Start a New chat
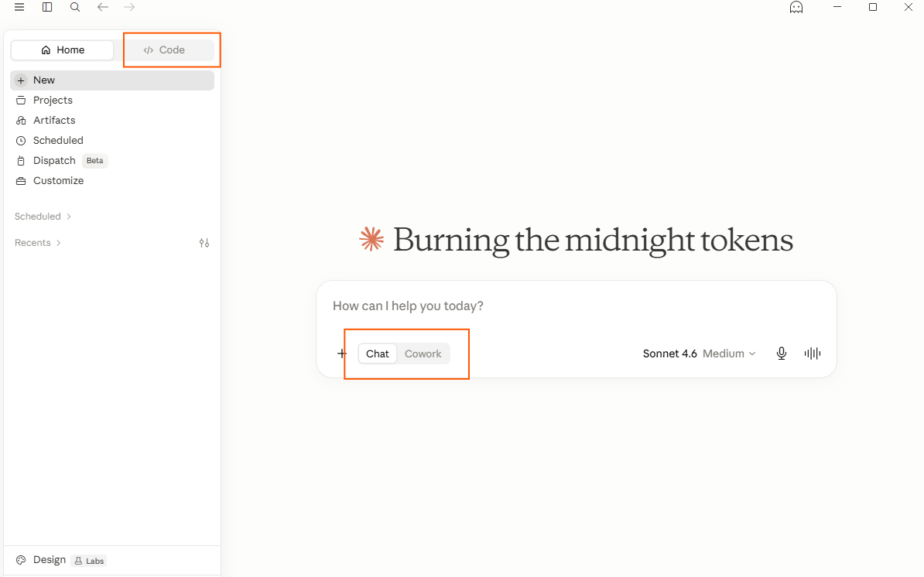This screenshot has width=924, height=577. pos(112,80)
